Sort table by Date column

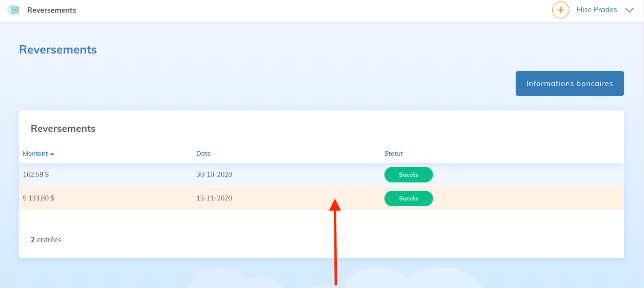(x=204, y=154)
